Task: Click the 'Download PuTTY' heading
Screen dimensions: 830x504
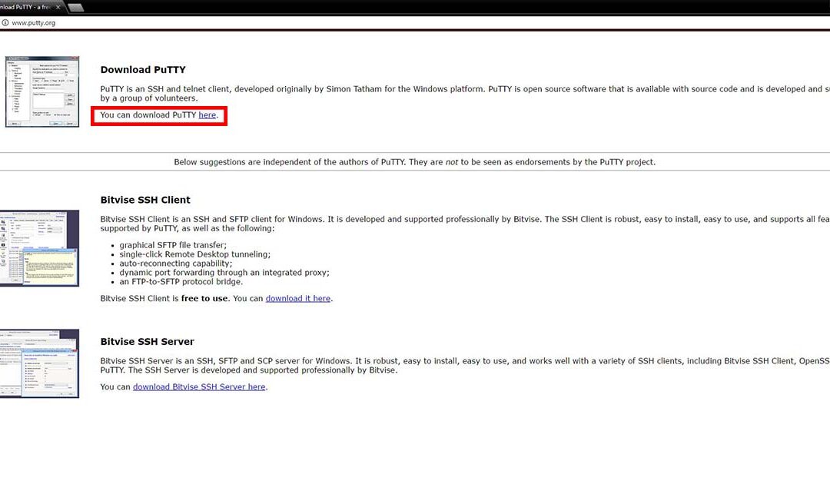Action: pos(143,70)
